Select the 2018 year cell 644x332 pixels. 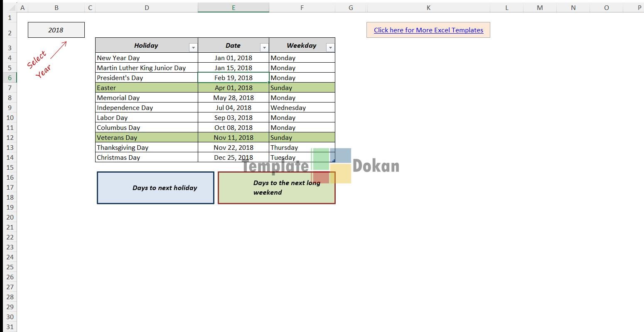click(56, 30)
